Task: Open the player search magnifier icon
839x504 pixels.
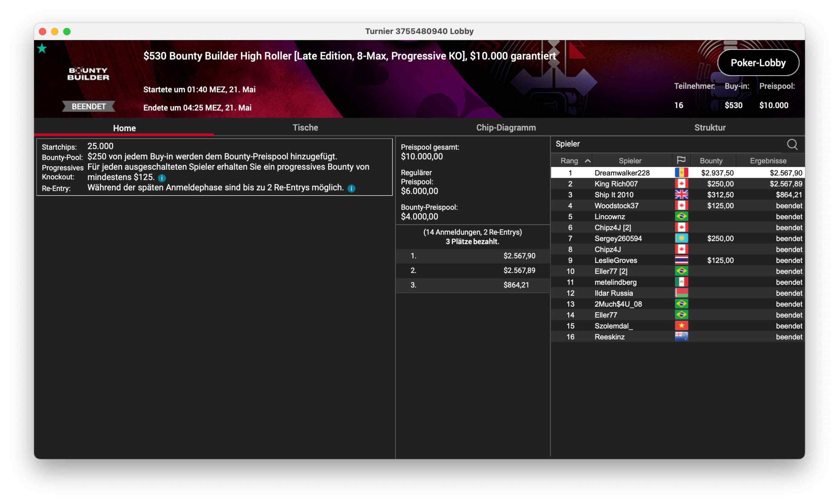Action: tap(792, 144)
